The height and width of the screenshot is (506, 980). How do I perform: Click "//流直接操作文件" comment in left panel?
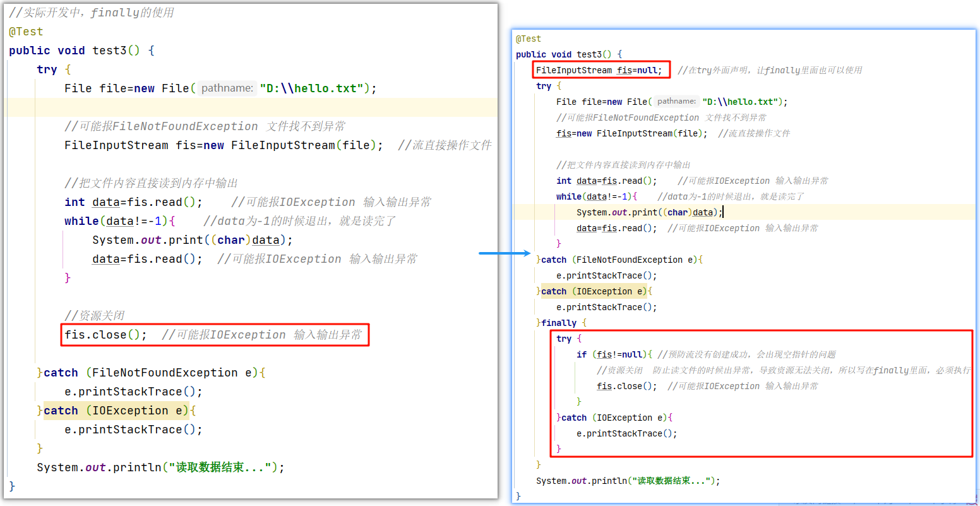[x=445, y=145]
